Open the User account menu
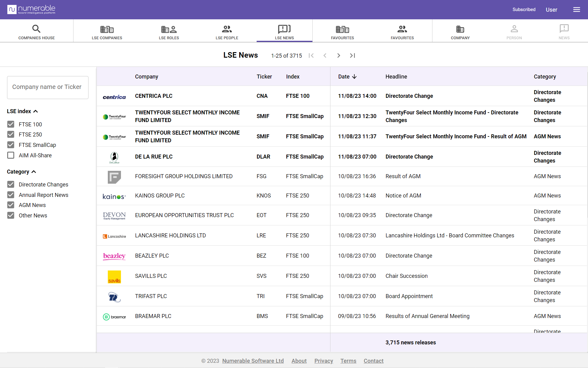This screenshot has height=368, width=588. click(x=551, y=10)
